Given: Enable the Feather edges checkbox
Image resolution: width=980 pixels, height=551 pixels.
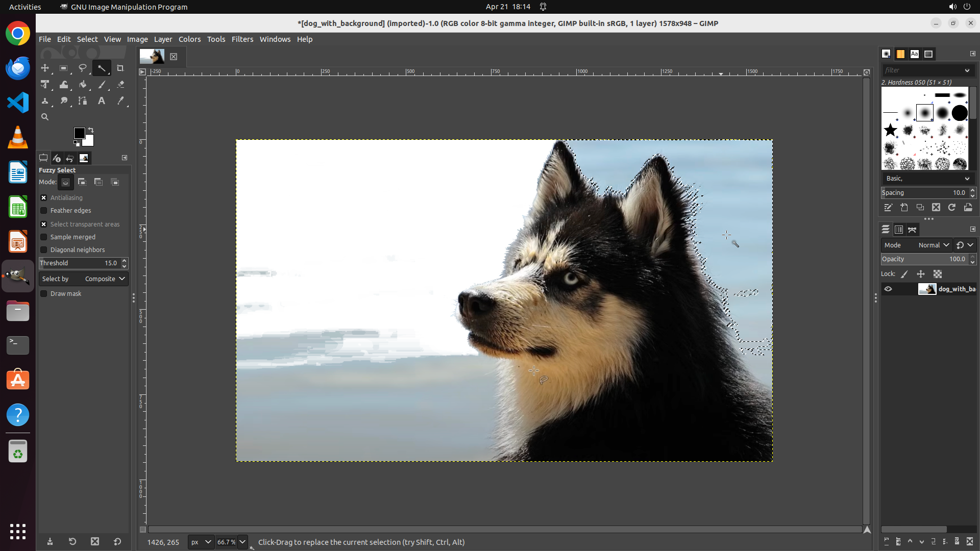Looking at the screenshot, I should pos(44,211).
